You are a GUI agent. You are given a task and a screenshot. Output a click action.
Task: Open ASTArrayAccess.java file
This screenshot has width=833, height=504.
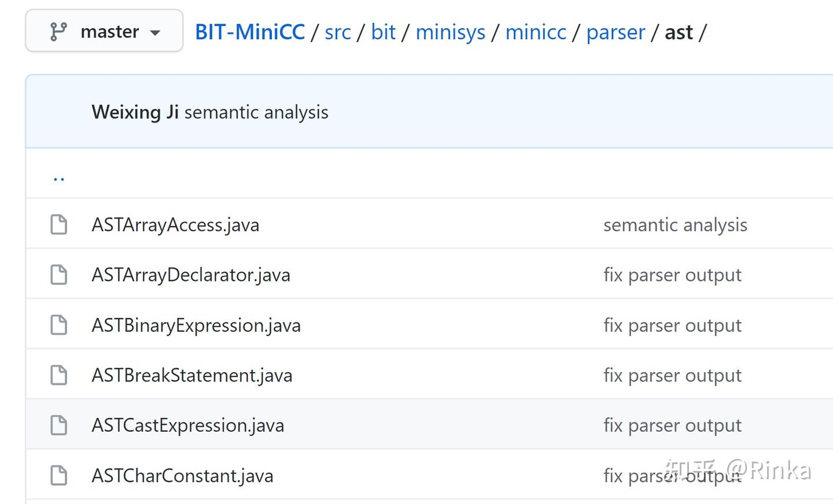tap(175, 225)
